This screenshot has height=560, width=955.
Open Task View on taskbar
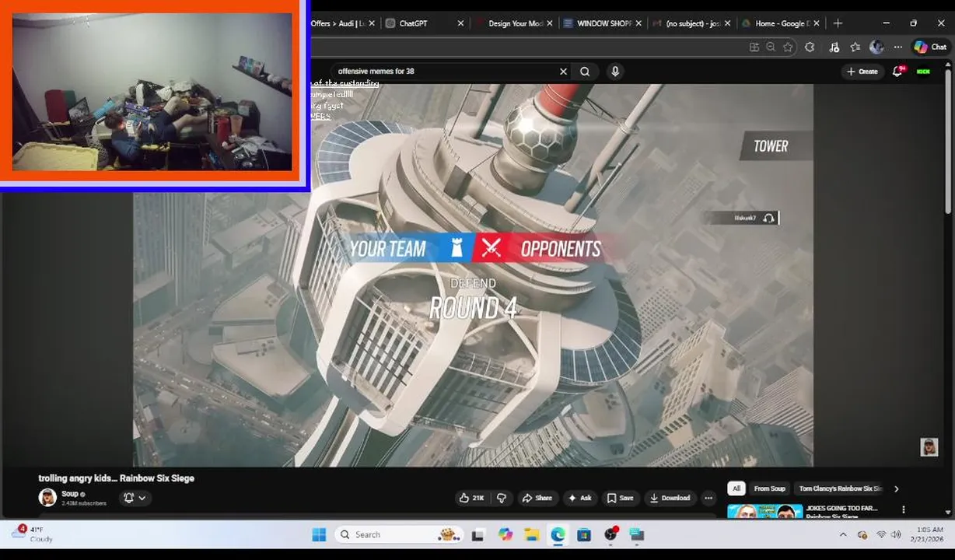pyautogui.click(x=478, y=534)
